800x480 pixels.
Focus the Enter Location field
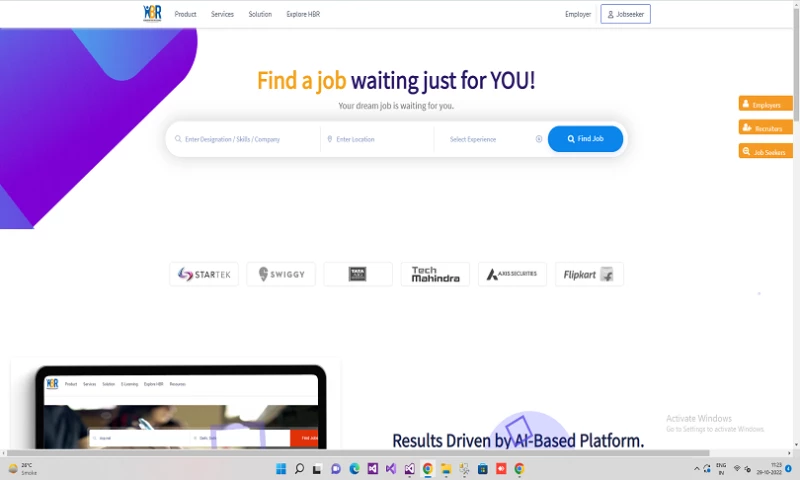click(x=378, y=139)
